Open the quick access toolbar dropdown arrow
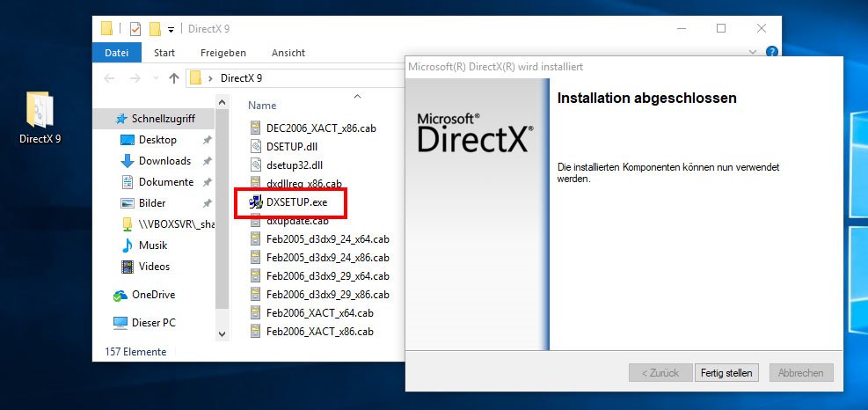The width and height of the screenshot is (868, 410). (171, 29)
